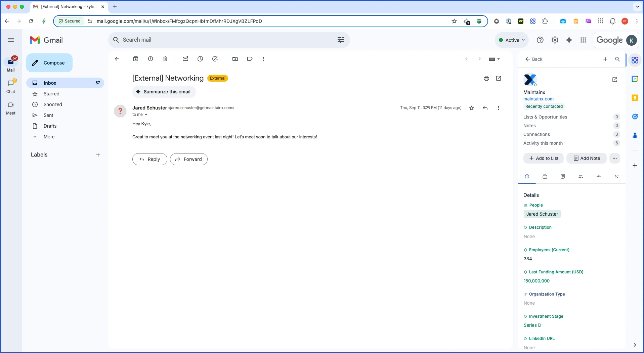Click Back in the side panel
The width and height of the screenshot is (644, 353).
click(534, 59)
